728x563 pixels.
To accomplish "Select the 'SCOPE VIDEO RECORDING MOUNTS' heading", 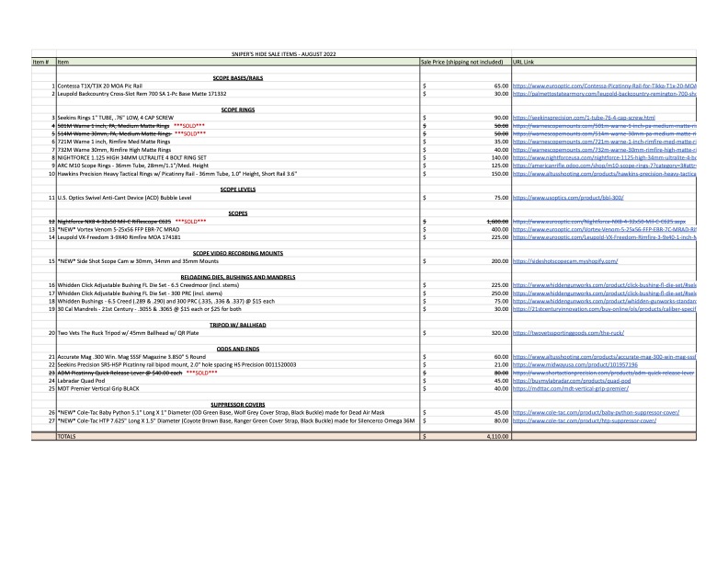I will click(x=238, y=253).
